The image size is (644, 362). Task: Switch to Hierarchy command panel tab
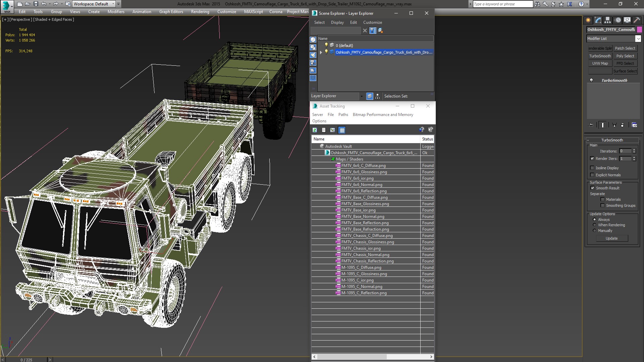[x=608, y=20]
